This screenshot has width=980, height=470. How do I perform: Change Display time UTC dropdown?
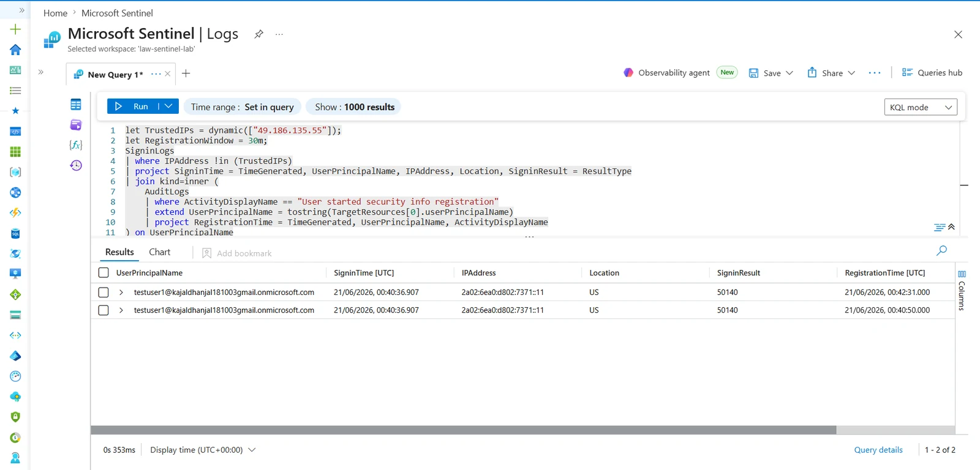tap(203, 450)
